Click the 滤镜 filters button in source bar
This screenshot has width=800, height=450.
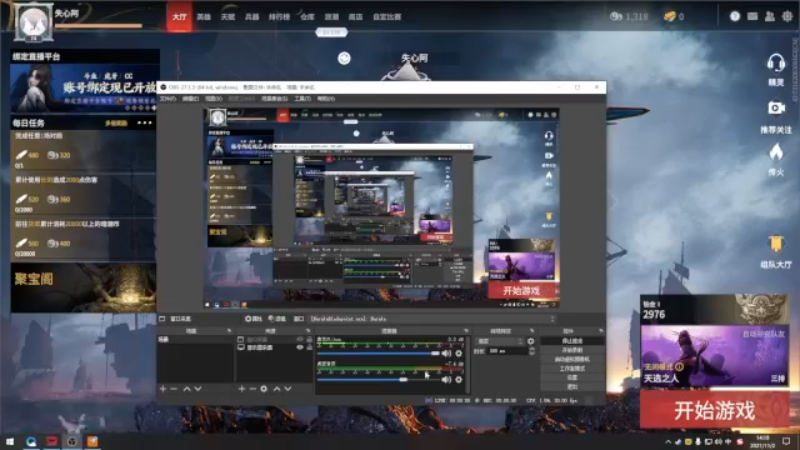click(277, 319)
